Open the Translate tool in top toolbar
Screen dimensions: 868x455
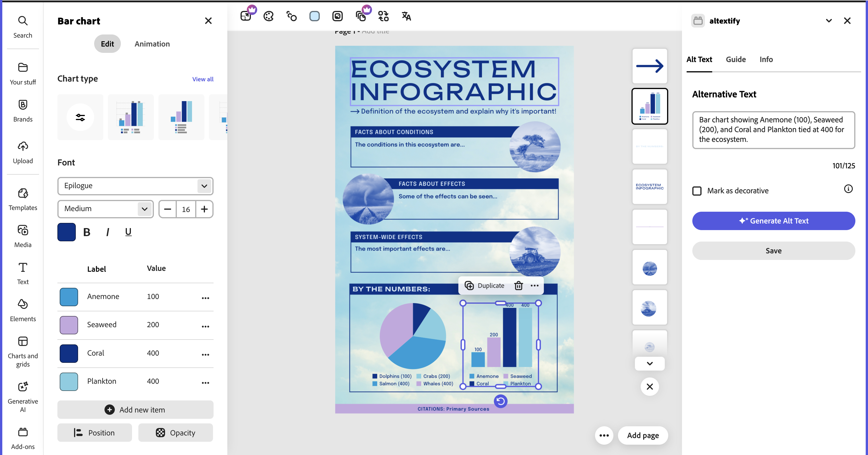(x=406, y=16)
